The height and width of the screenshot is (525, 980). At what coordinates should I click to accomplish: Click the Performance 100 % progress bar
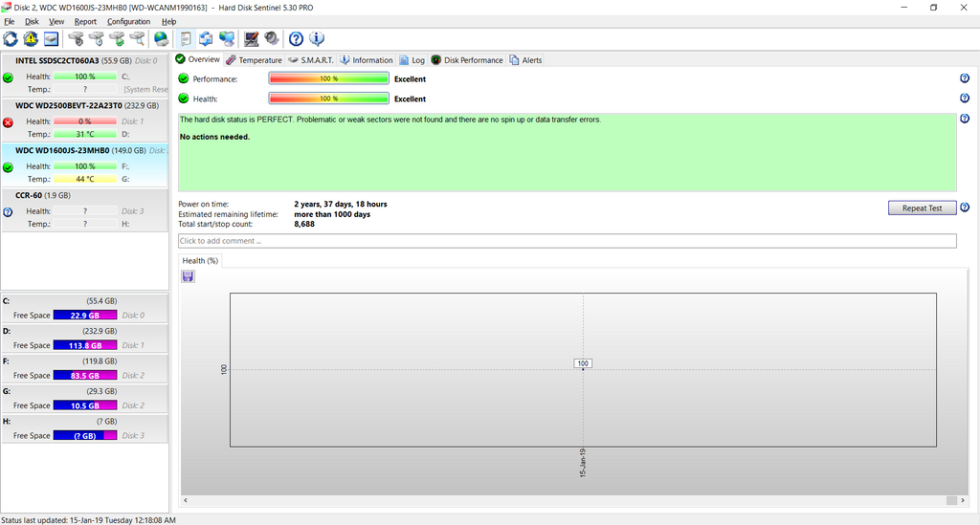coord(329,78)
